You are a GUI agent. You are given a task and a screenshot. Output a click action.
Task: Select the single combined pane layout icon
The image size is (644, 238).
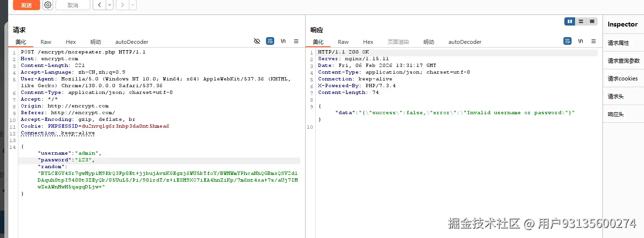[x=592, y=22]
